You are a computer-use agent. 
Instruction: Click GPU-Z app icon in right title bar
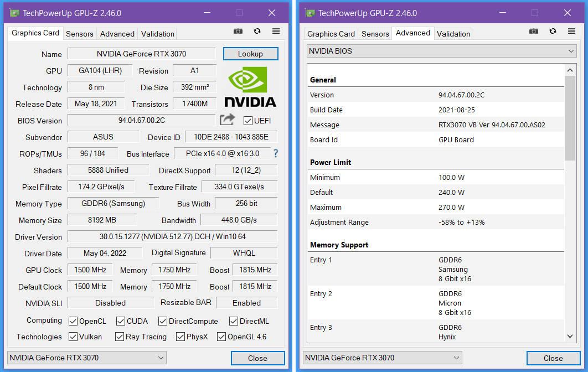(310, 13)
